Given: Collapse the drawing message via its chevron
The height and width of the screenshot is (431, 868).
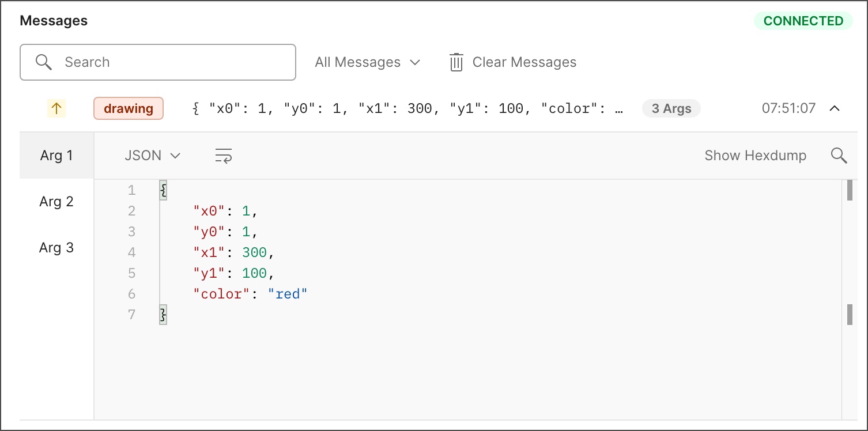Looking at the screenshot, I should [835, 108].
